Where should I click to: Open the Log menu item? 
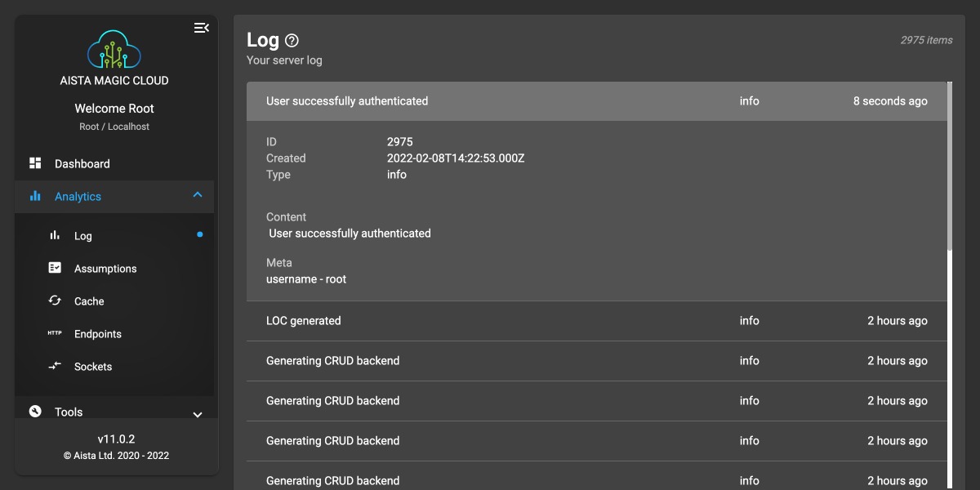83,236
